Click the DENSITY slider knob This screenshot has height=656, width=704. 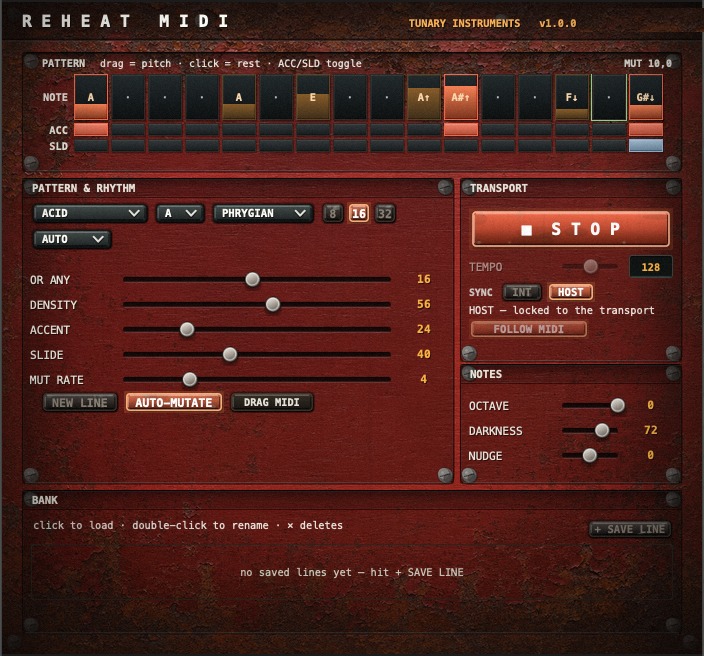pyautogui.click(x=273, y=304)
